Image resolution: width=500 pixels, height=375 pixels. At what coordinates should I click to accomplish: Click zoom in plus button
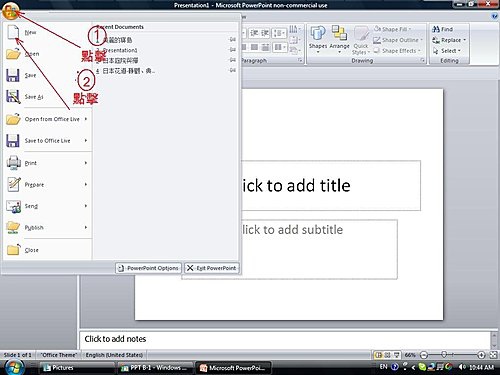pos(481,355)
